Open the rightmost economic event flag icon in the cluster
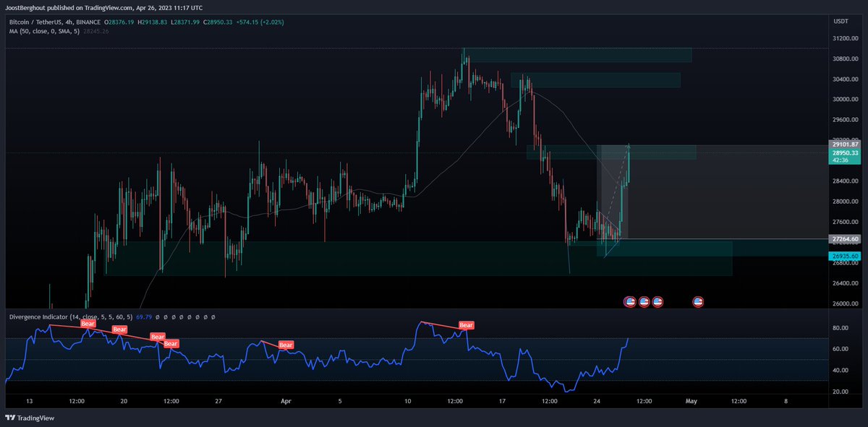Viewport: 868px width, 427px height. (x=657, y=301)
